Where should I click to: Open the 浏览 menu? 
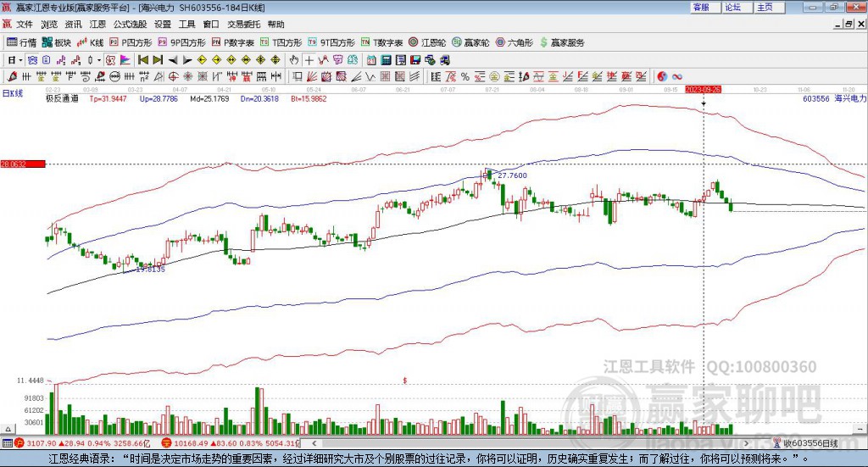click(48, 25)
